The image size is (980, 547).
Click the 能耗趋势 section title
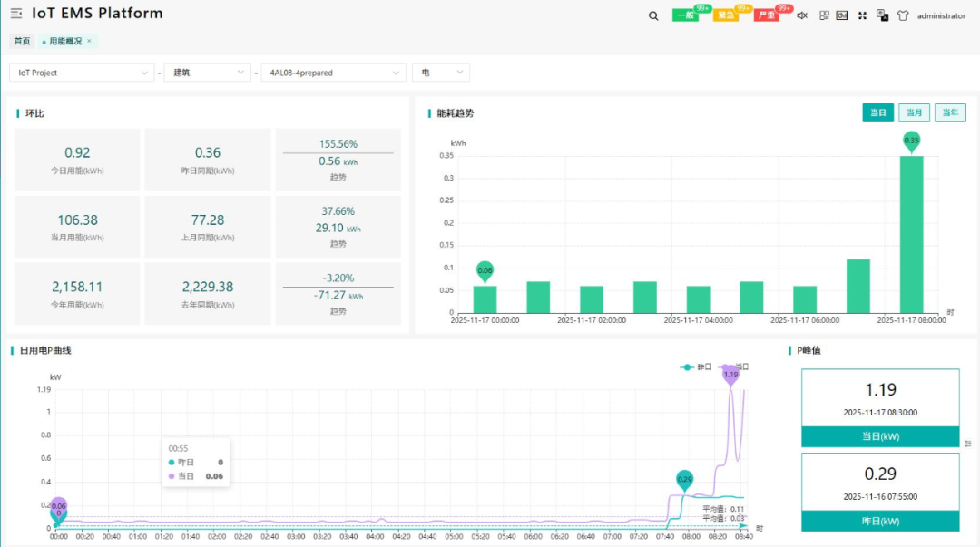[455, 113]
